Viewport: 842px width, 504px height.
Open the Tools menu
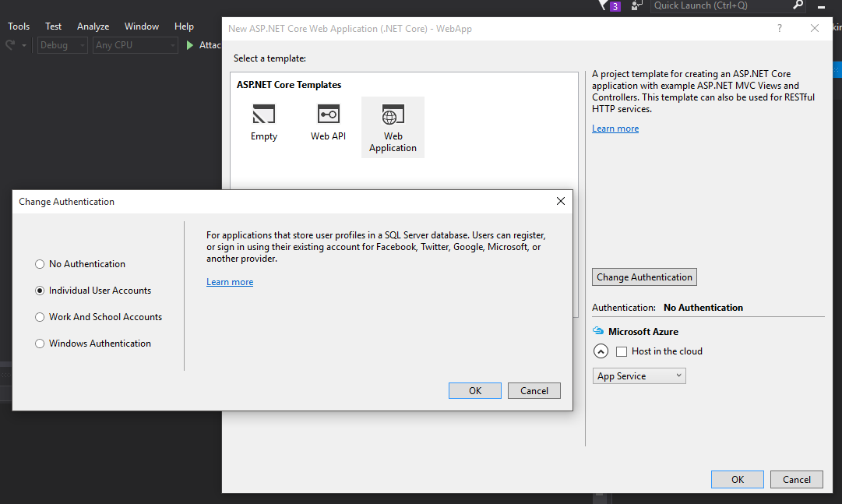[x=19, y=26]
